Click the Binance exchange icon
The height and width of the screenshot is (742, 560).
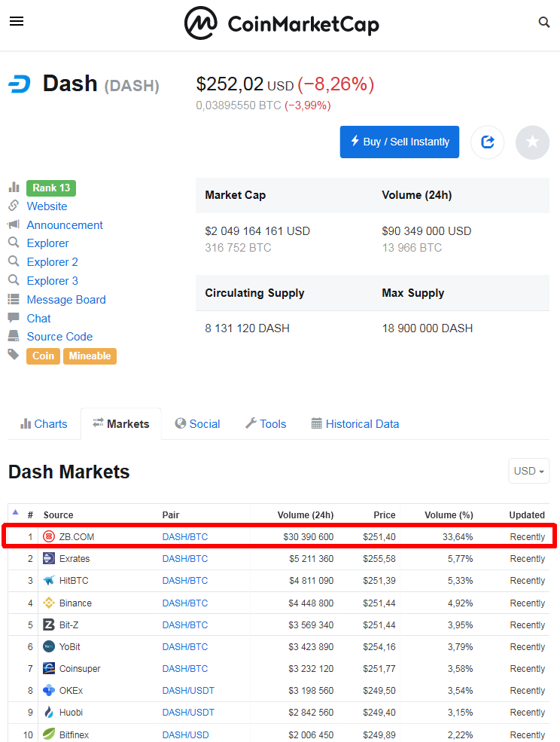coord(49,603)
